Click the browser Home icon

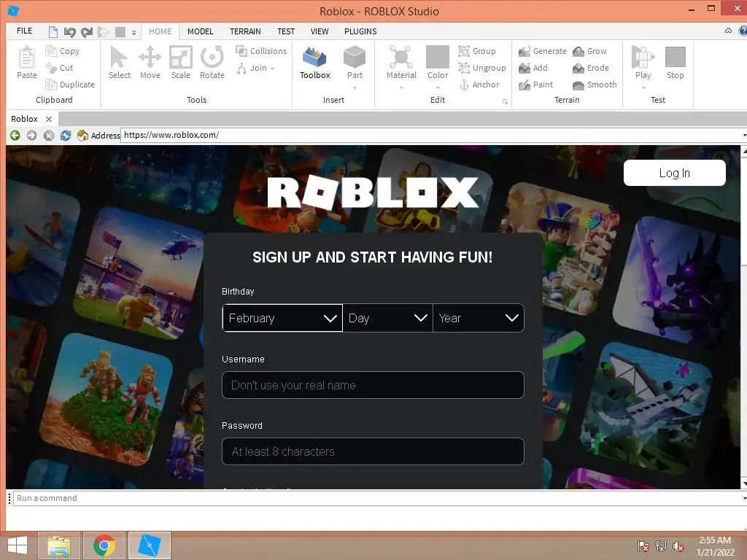[82, 135]
